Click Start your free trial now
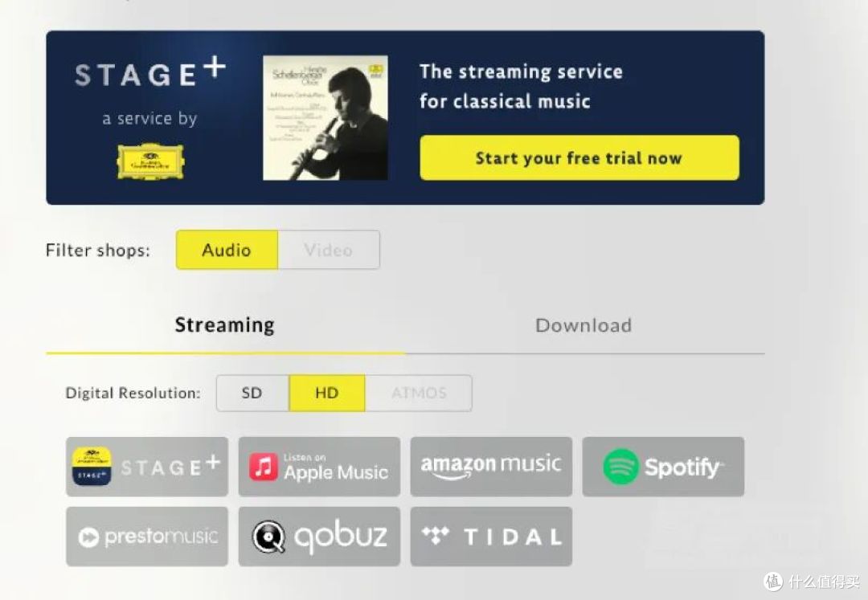 (579, 157)
